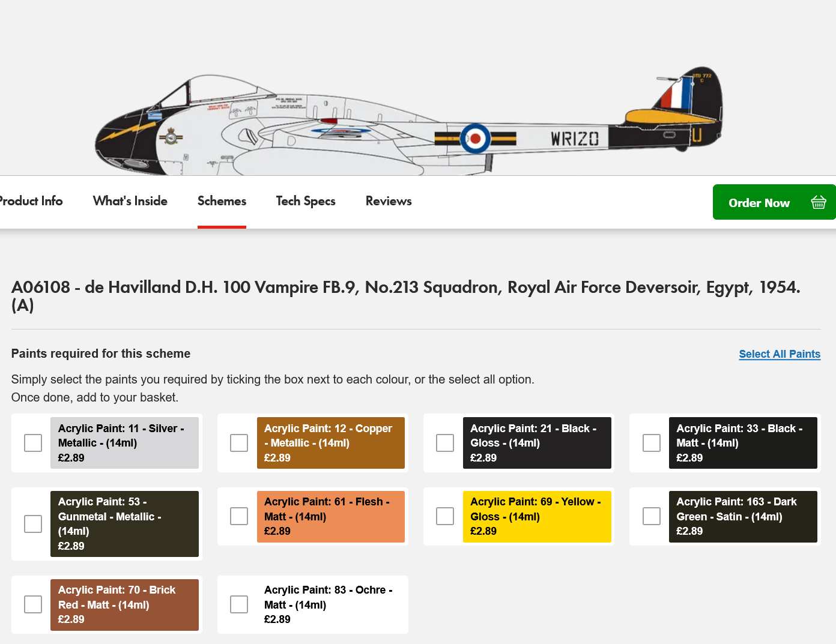This screenshot has width=836, height=644.
Task: Check the Gunmetal Metallic paint 53 box
Action: [33, 524]
